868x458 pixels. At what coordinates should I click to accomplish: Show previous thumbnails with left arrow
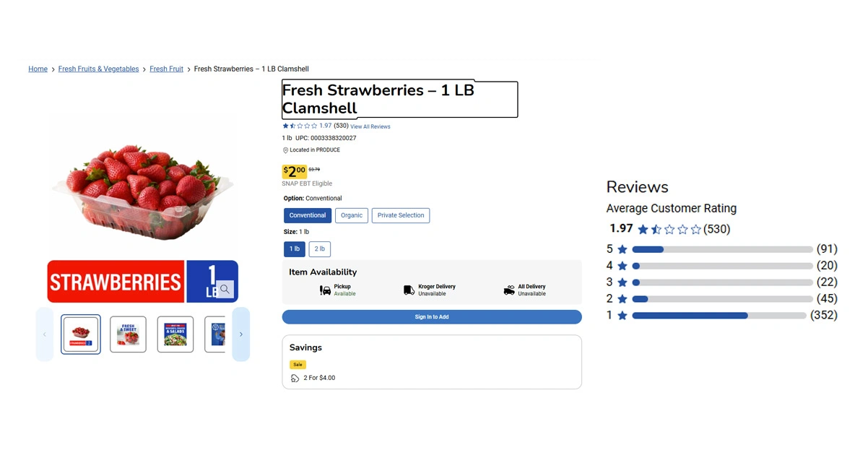[45, 334]
